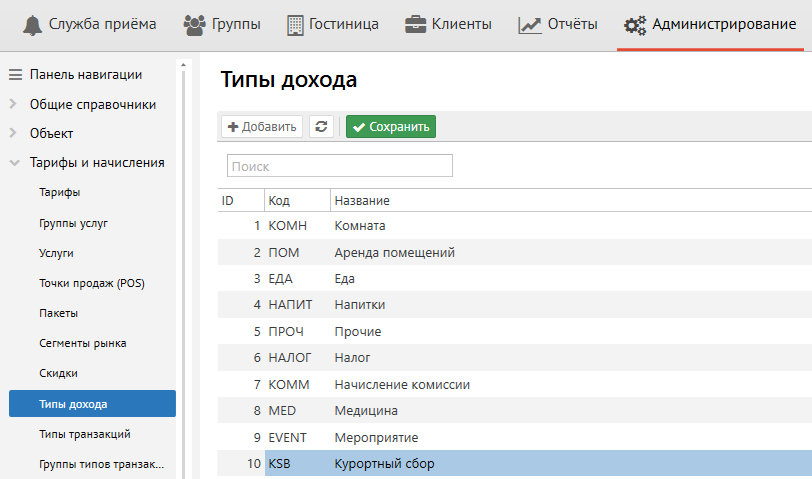812x479 pixels.
Task: Focus the Поиск search field
Action: click(x=340, y=166)
